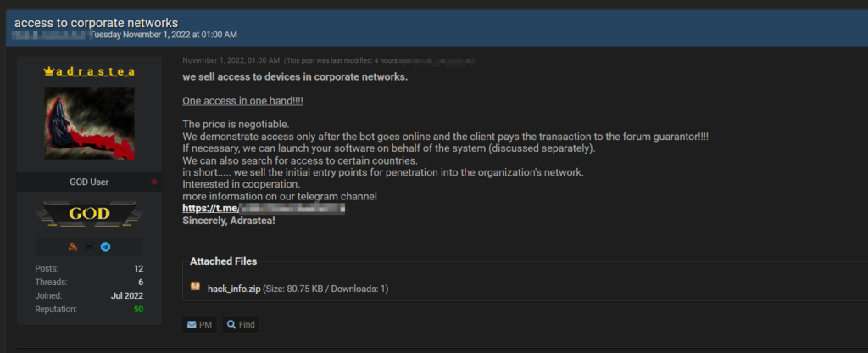Click the orange icon left of the Telegram icon

(x=73, y=247)
